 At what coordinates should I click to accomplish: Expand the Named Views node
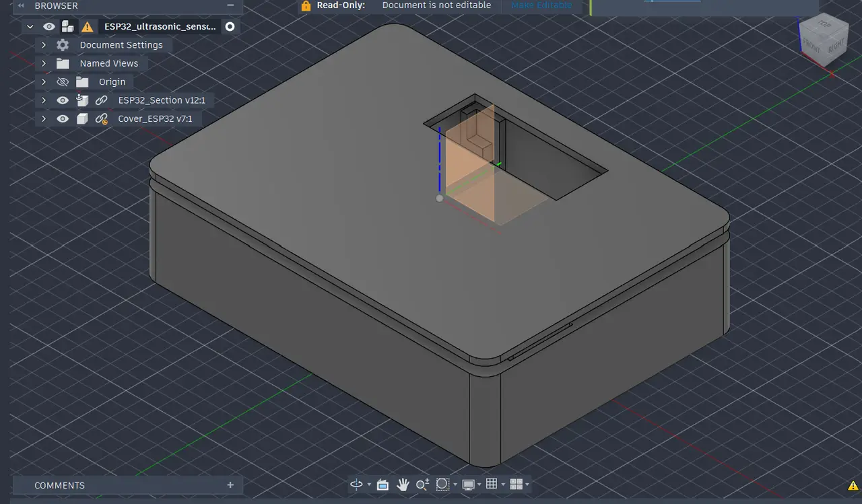pyautogui.click(x=44, y=63)
